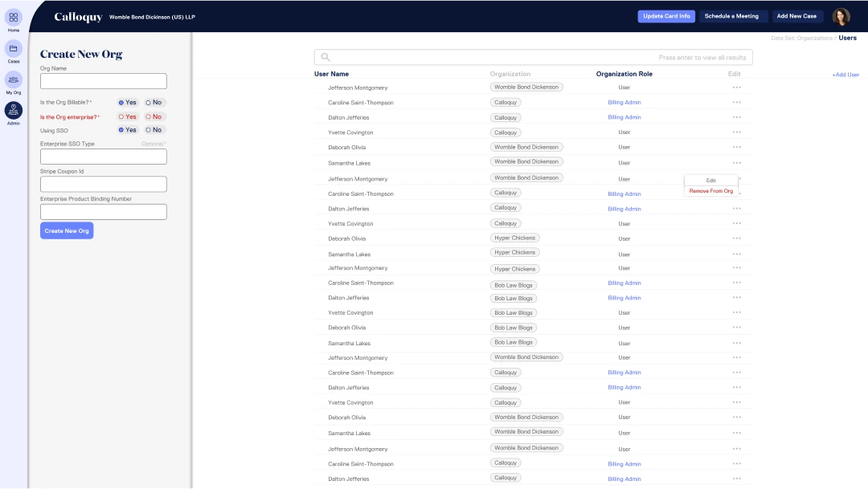The height and width of the screenshot is (489, 868).
Task: Choose Remove From Org in popup menu
Action: tap(710, 191)
